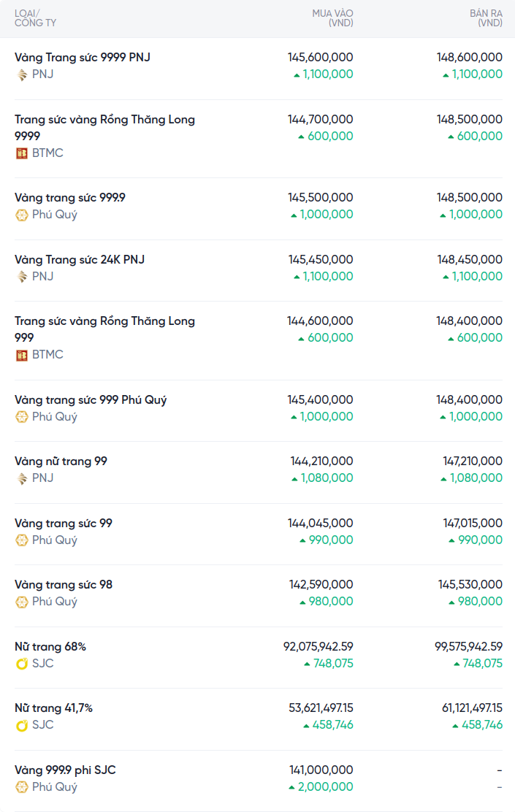Select the Vàng trang sức 98 title
This screenshot has height=812, width=515.
64,585
